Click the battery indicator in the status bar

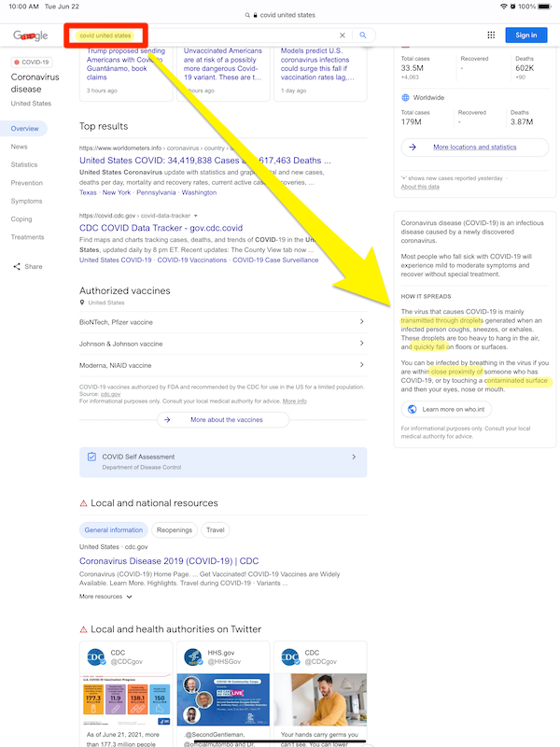544,7
